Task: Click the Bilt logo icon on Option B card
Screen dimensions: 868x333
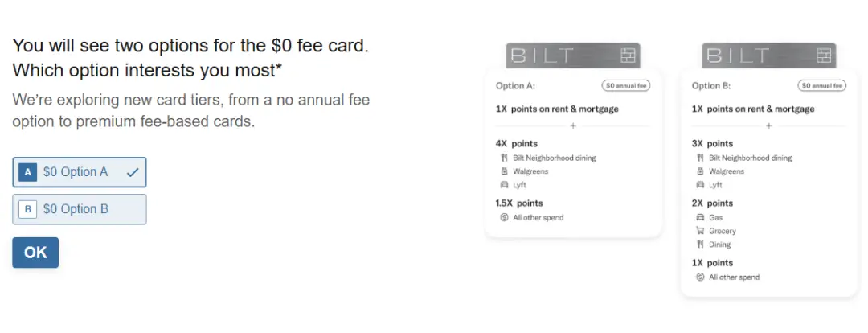Action: click(x=825, y=55)
